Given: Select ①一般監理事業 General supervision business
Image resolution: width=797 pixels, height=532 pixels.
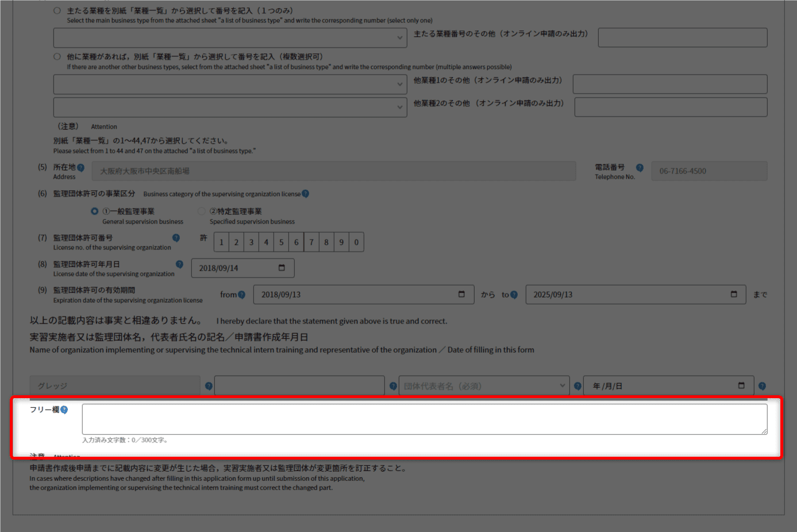Looking at the screenshot, I should tap(95, 211).
